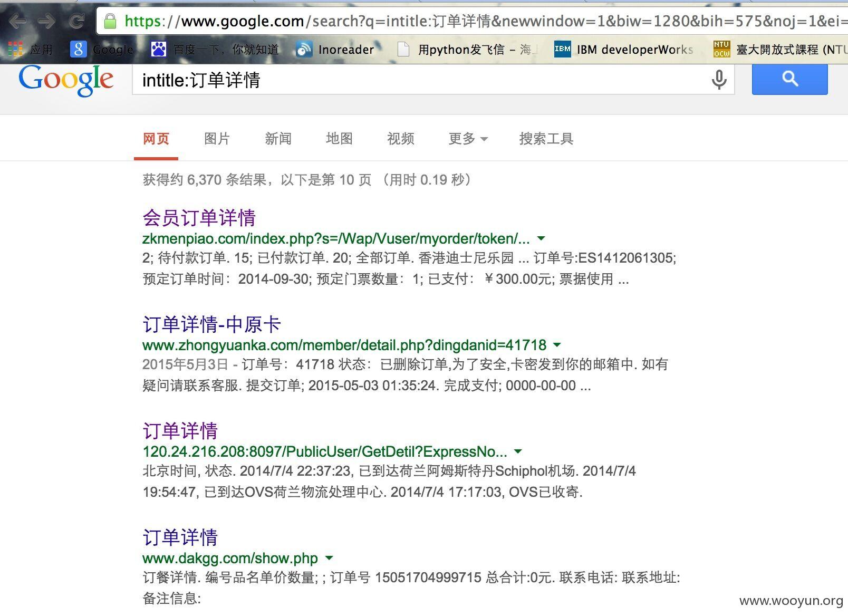The image size is (848, 616).
Task: Click the blue magnifier search button
Action: click(789, 79)
